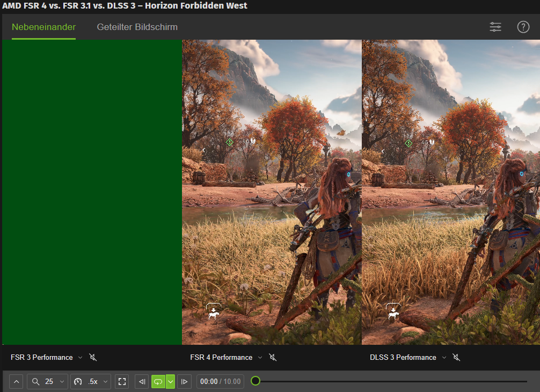Open the playback speed dropdown showing .5x

pos(91,381)
